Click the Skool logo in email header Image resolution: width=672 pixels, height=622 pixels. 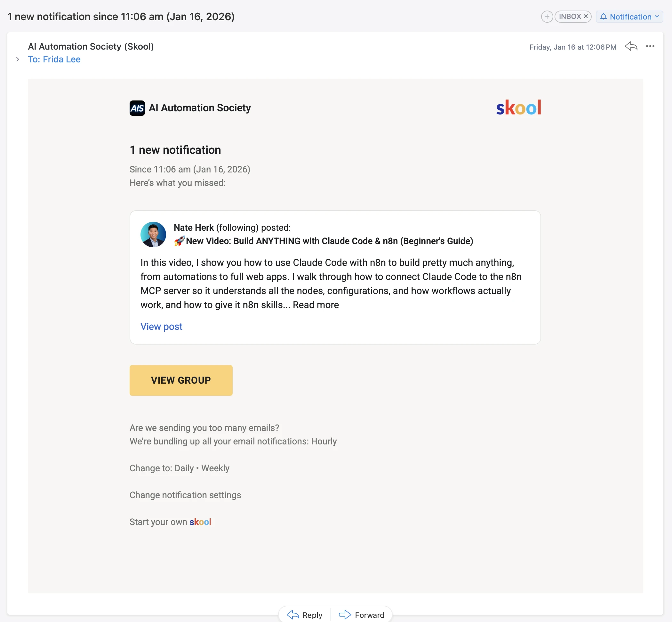click(518, 108)
